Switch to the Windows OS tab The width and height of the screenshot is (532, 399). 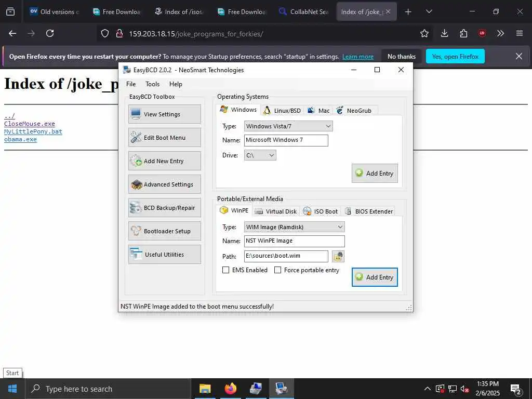click(x=238, y=110)
